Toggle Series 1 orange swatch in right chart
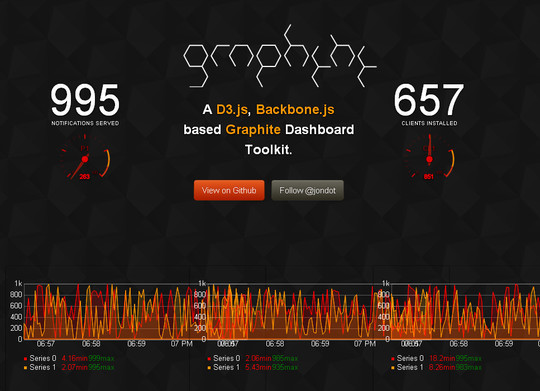 [393, 368]
